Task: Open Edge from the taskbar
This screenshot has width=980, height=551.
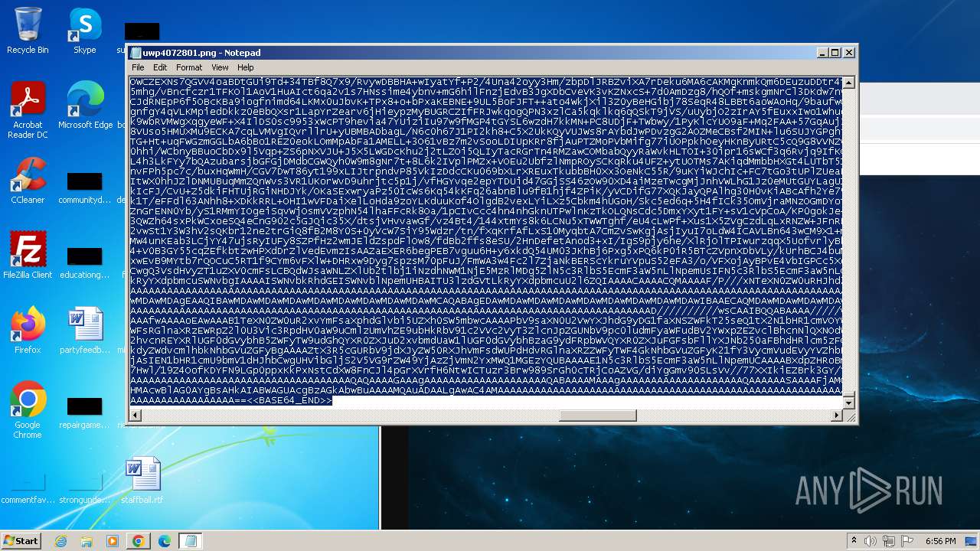Action: point(164,541)
